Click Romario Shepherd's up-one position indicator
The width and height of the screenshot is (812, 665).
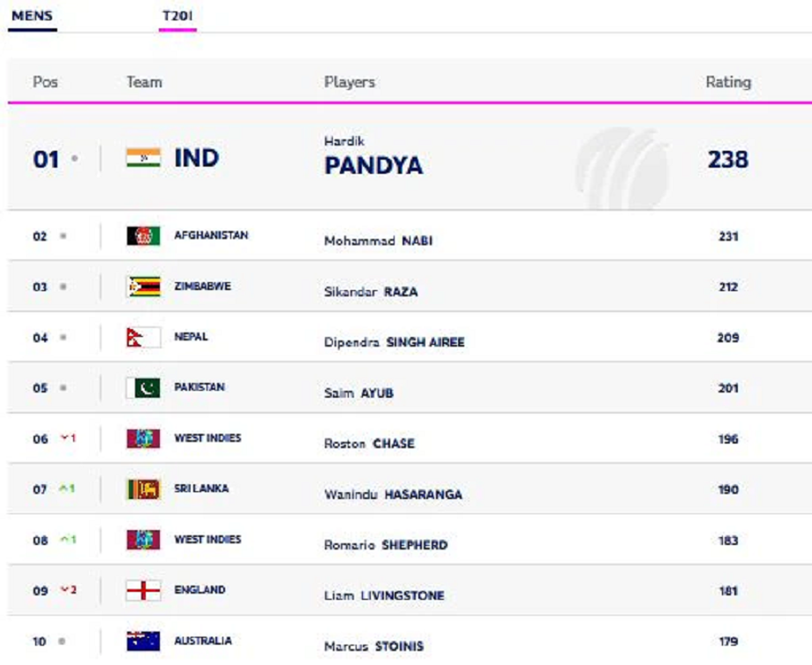pos(68,540)
